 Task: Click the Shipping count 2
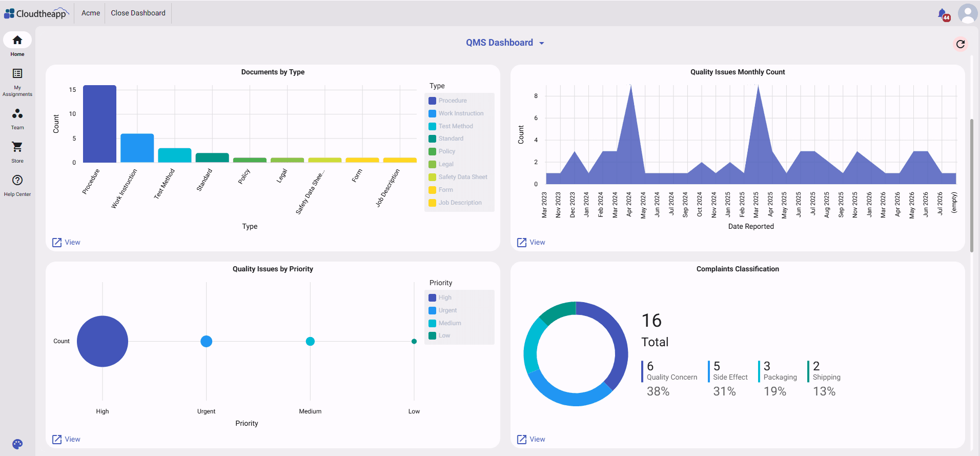coord(816,366)
